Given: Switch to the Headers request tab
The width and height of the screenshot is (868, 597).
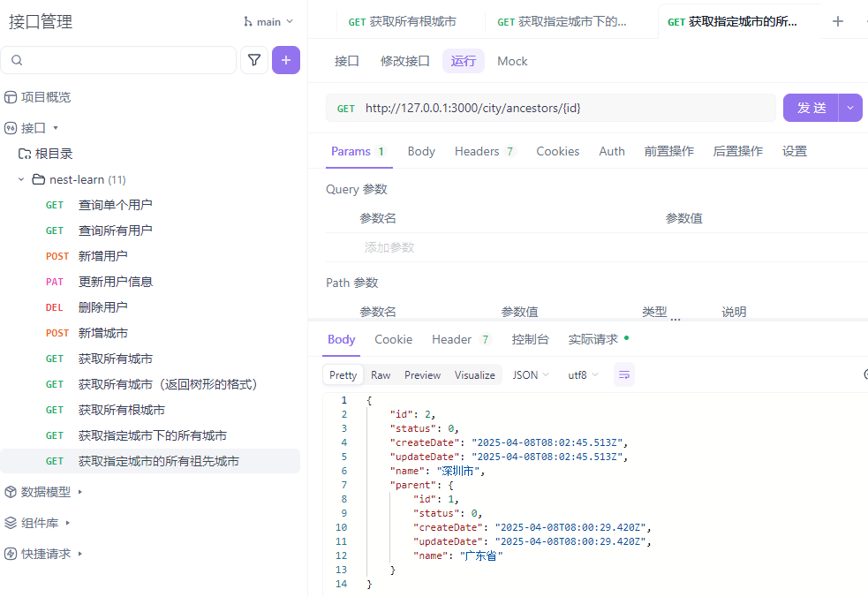Looking at the screenshot, I should pos(484,151).
